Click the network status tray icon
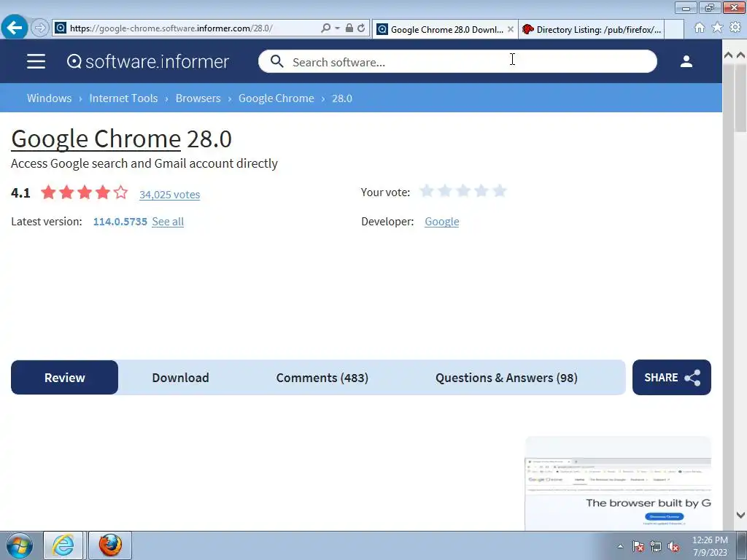This screenshot has height=560, width=747. [656, 546]
